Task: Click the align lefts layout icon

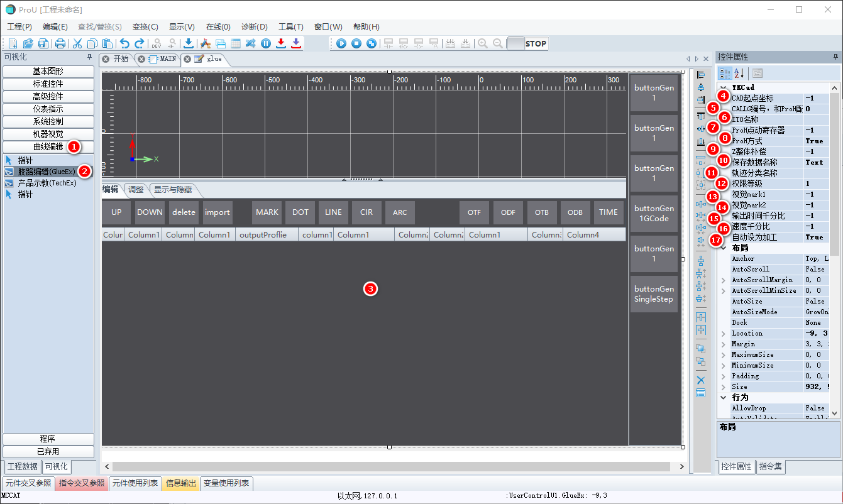Action: pyautogui.click(x=701, y=75)
